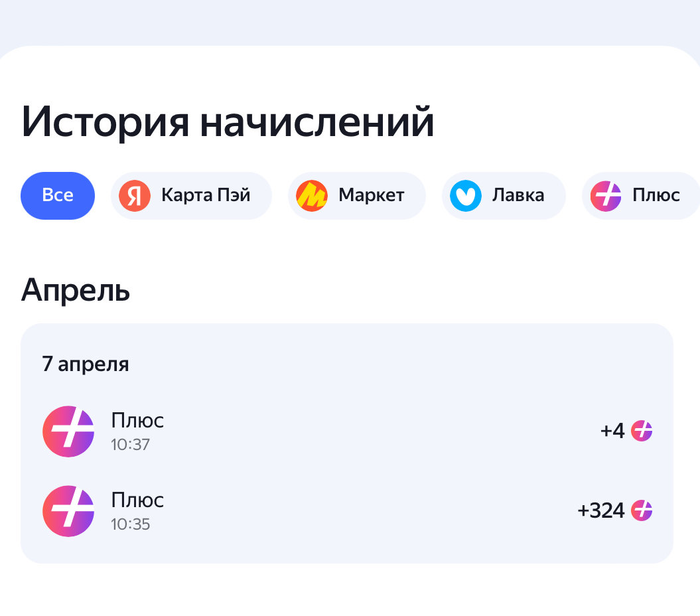Screen dimensions: 700x616
Task: Click the yellow Маркет M icon
Action: pyautogui.click(x=312, y=196)
